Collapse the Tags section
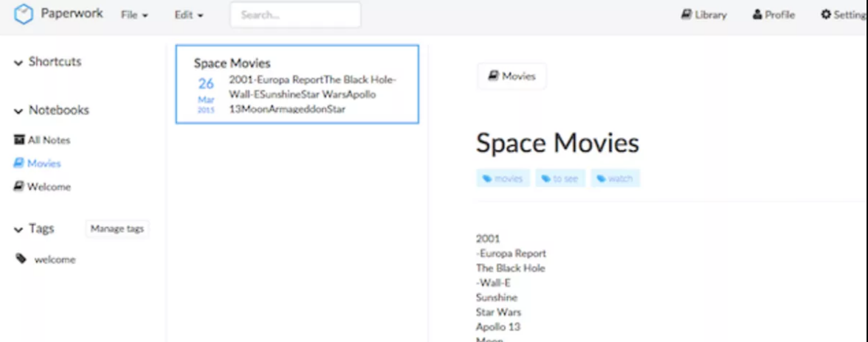 pos(34,228)
